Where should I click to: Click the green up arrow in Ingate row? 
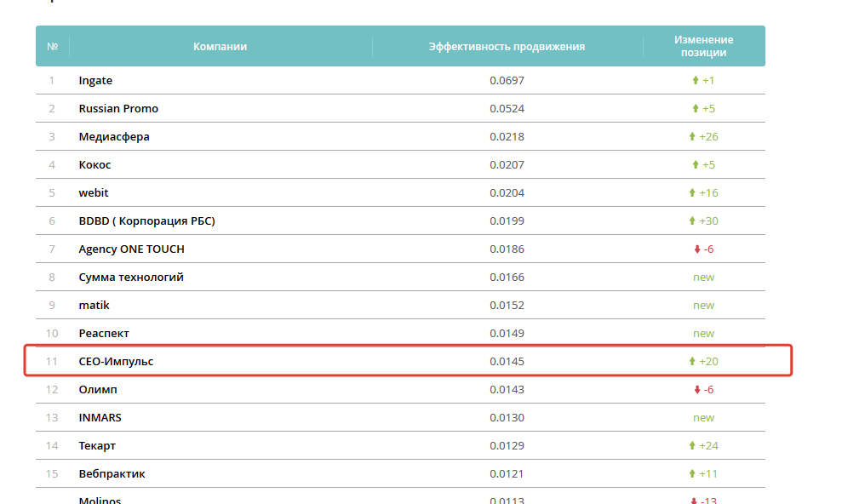695,81
